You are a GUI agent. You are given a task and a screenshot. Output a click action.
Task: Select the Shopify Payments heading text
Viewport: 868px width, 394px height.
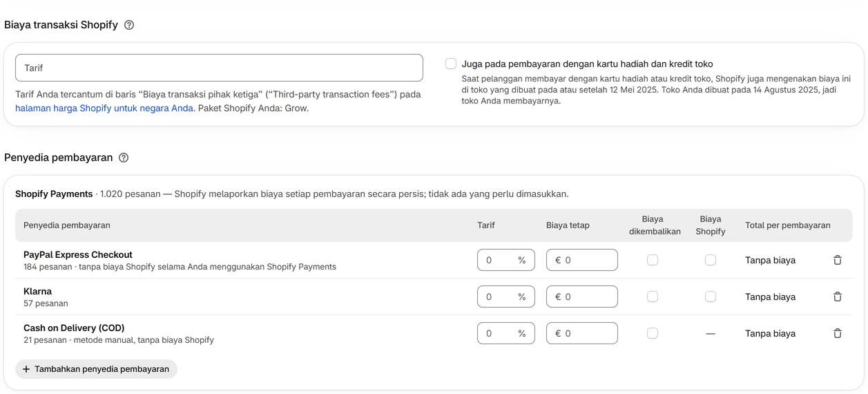coord(54,194)
